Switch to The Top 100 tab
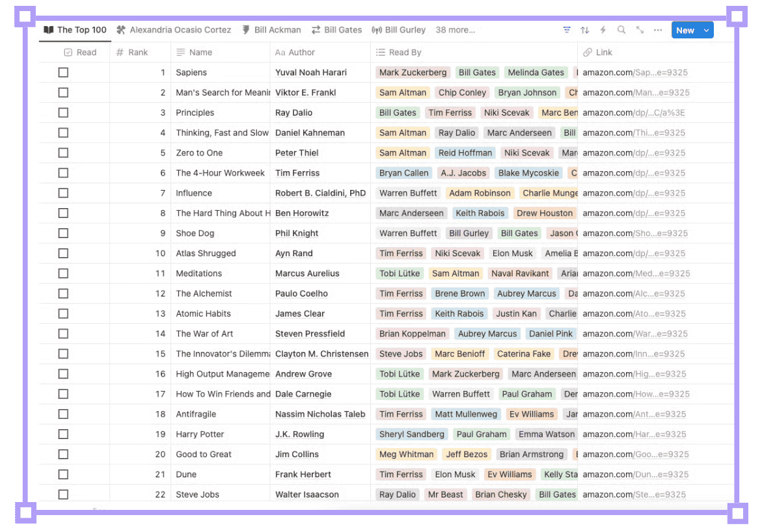This screenshot has height=532, width=762. pyautogui.click(x=75, y=30)
